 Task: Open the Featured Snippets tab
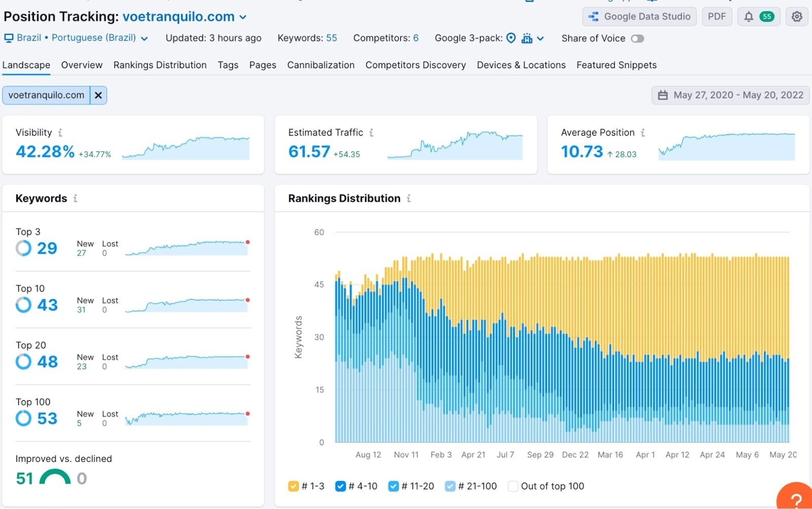616,65
